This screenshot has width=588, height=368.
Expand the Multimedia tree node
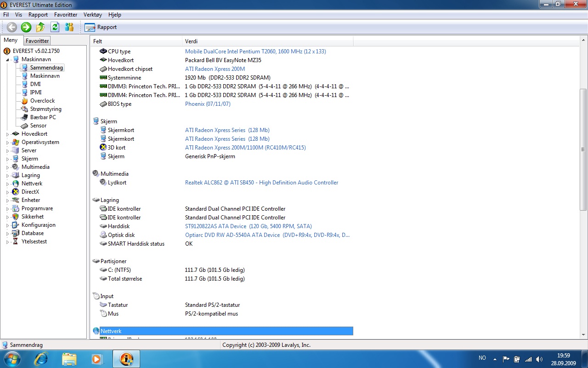point(7,167)
